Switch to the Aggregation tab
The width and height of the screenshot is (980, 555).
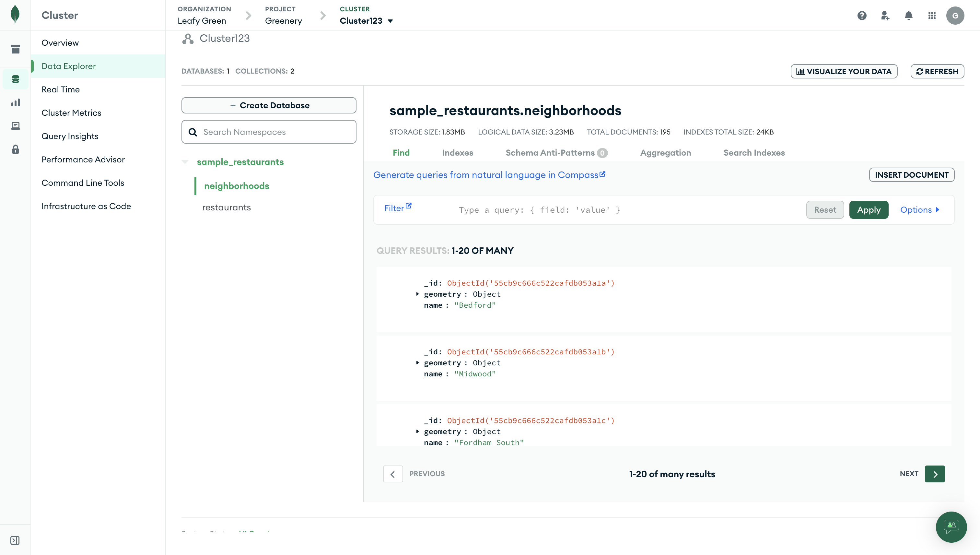(665, 152)
